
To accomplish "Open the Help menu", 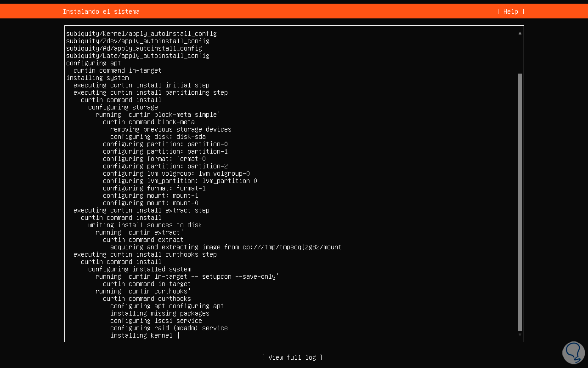I will [510, 11].
